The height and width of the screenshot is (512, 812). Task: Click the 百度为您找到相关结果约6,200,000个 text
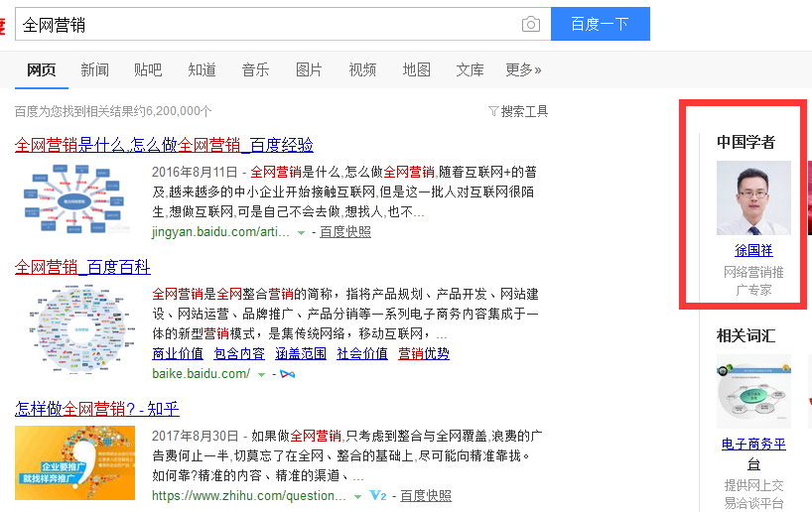point(113,111)
